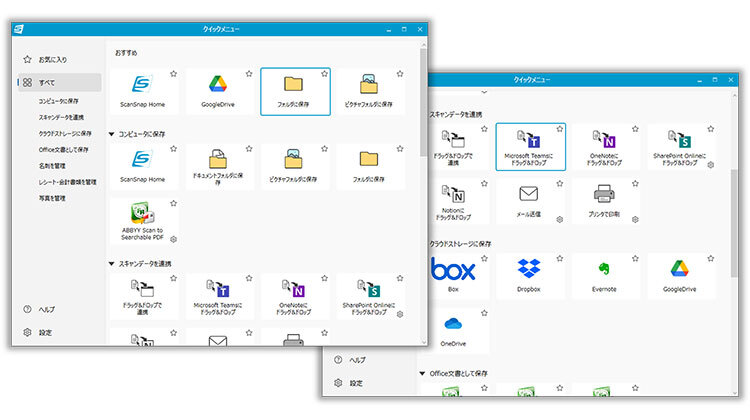The height and width of the screenshot is (420, 750).
Task: Select highlighted Microsoft Teams tile in back window
Action: [530, 146]
